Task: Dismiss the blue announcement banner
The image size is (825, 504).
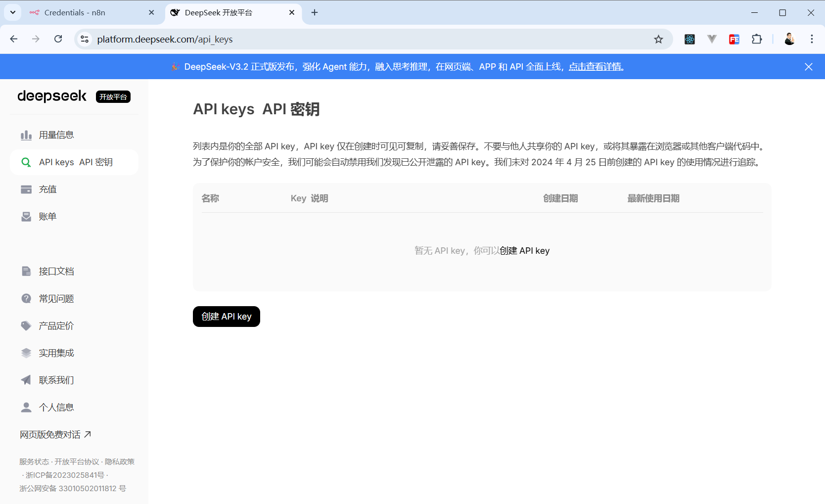Action: coord(809,67)
